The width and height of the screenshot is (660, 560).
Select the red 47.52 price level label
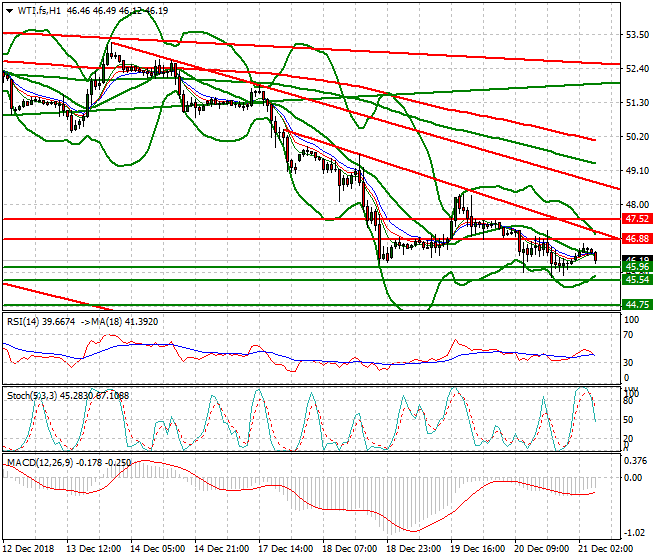(x=637, y=219)
